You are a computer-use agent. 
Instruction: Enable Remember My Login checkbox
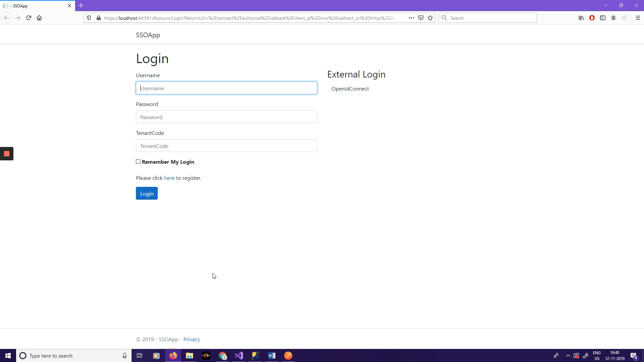coord(138,162)
